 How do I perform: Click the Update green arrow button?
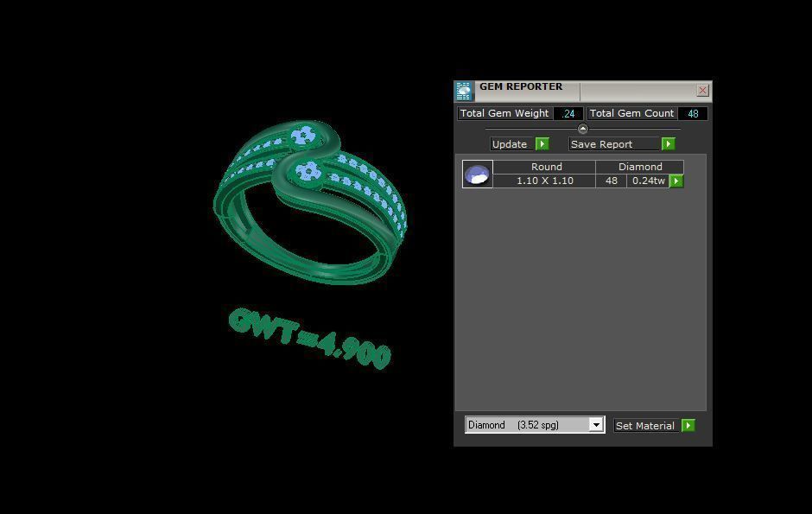(542, 144)
